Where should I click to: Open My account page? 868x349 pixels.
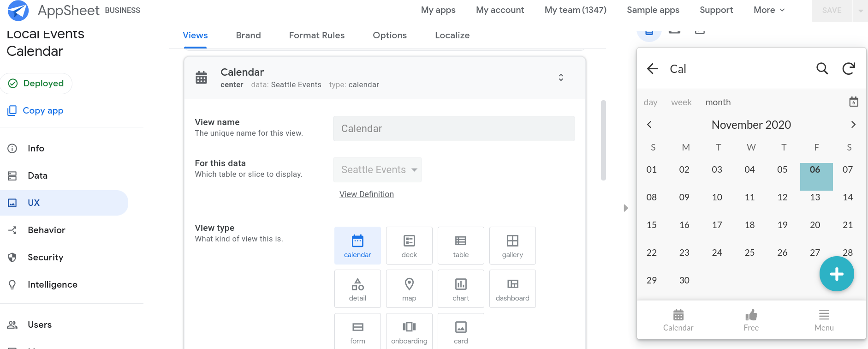[x=500, y=10]
